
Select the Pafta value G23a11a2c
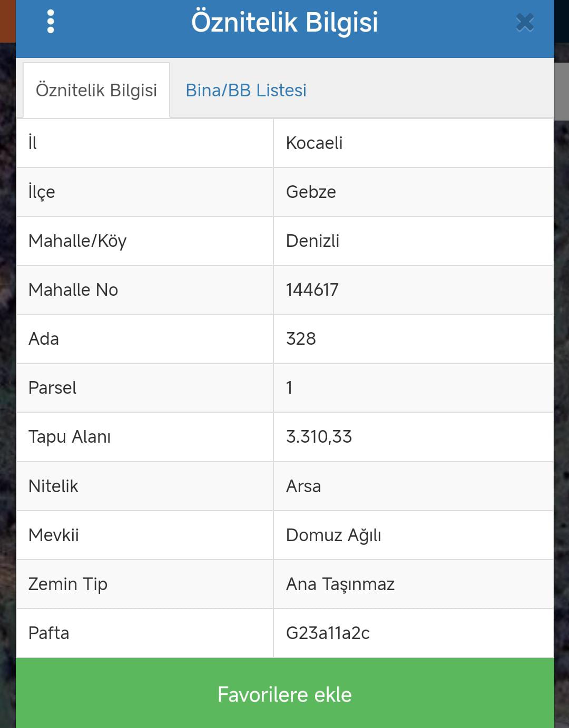click(328, 633)
